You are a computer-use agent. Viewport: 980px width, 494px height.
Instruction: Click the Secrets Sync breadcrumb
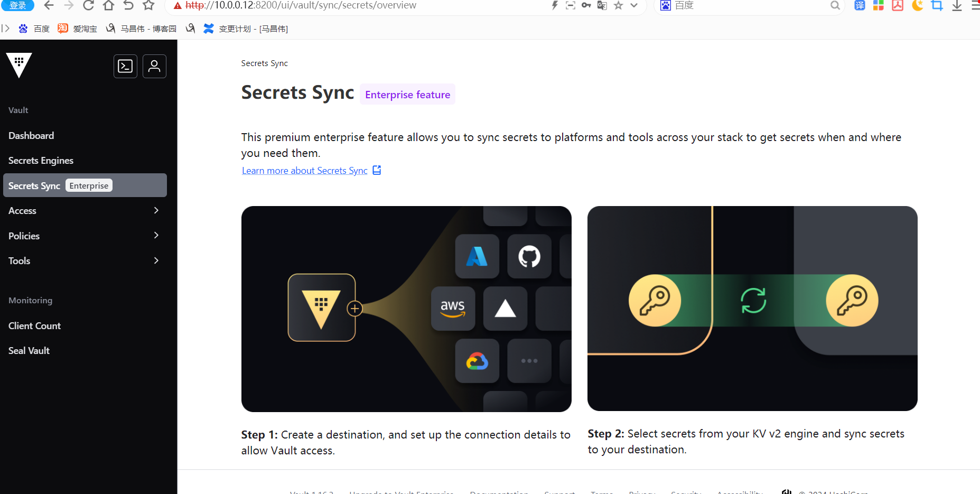pyautogui.click(x=264, y=63)
